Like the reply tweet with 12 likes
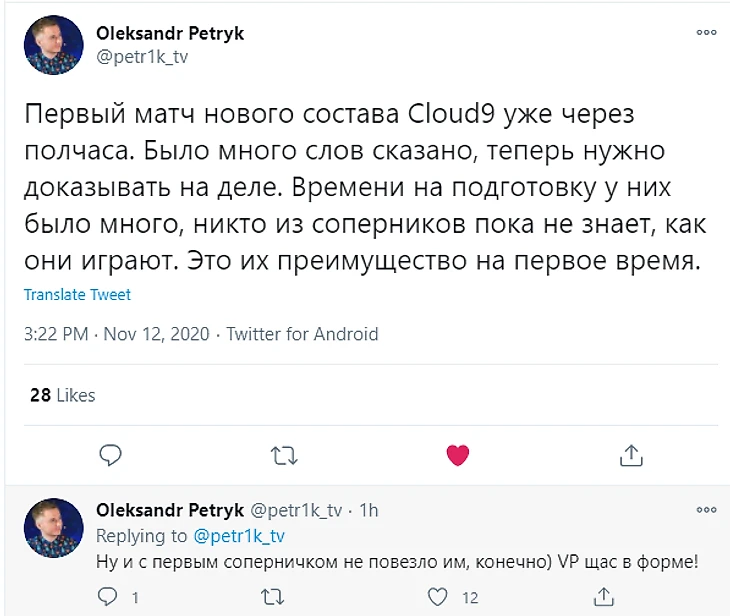This screenshot has height=616, width=730. [x=438, y=598]
